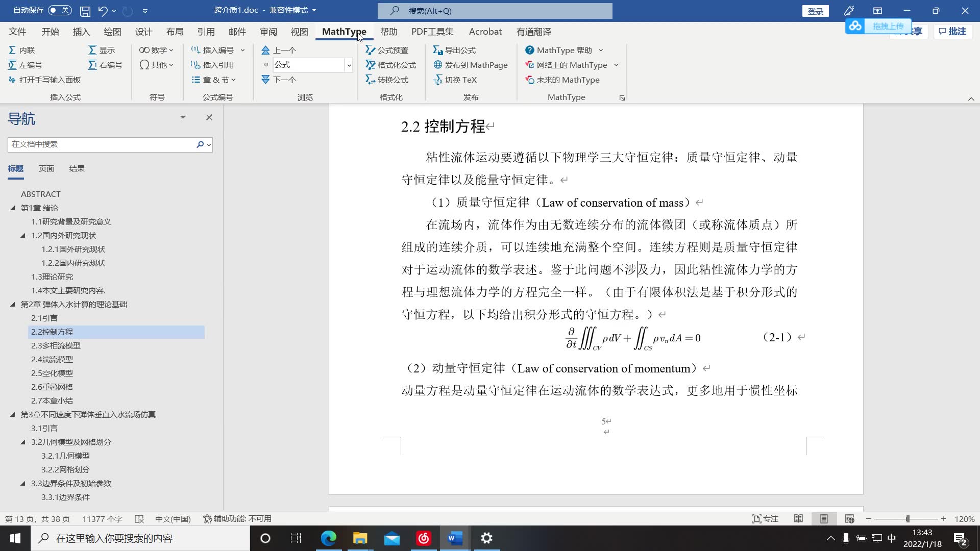The image size is (980, 551).
Task: Click the search magnifier in navigation pane
Action: (200, 144)
